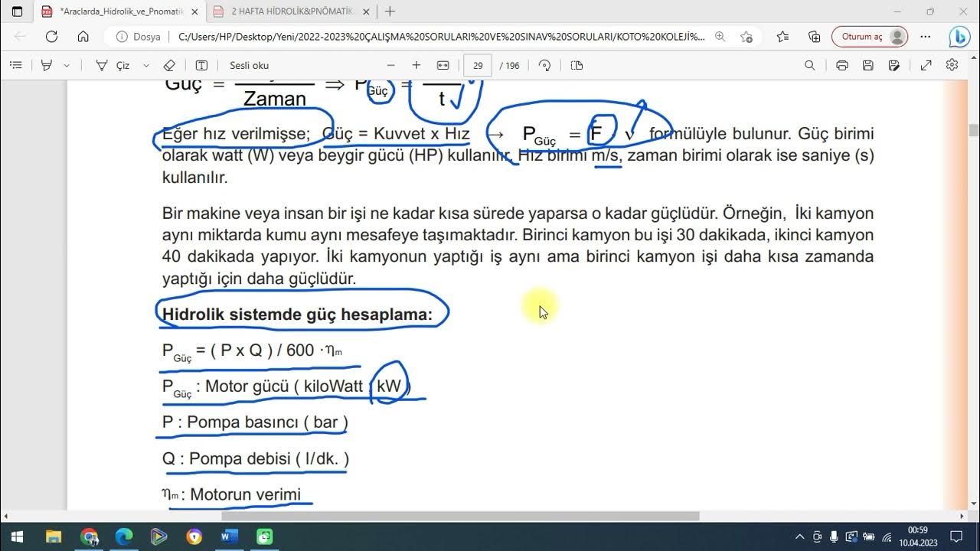The height and width of the screenshot is (551, 980).
Task: Zoom control icon in address bar
Action: click(720, 36)
